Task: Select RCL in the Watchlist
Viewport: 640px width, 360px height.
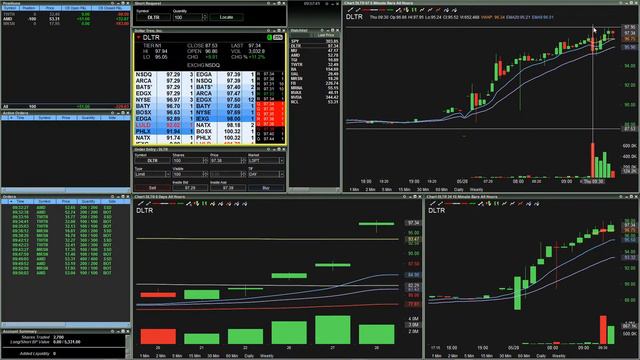Action: coord(314,102)
